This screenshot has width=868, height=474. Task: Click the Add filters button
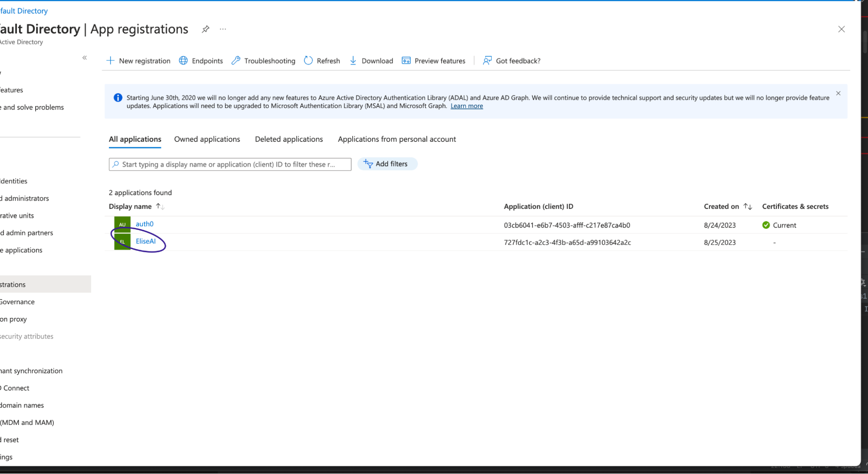pos(387,164)
